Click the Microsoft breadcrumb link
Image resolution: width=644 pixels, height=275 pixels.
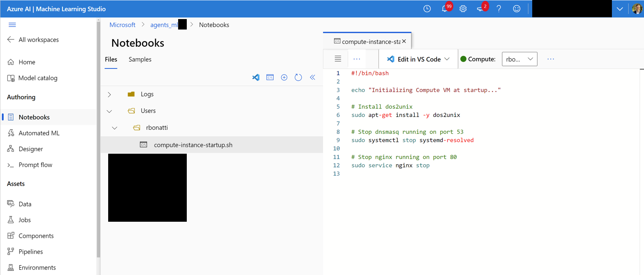pyautogui.click(x=122, y=25)
